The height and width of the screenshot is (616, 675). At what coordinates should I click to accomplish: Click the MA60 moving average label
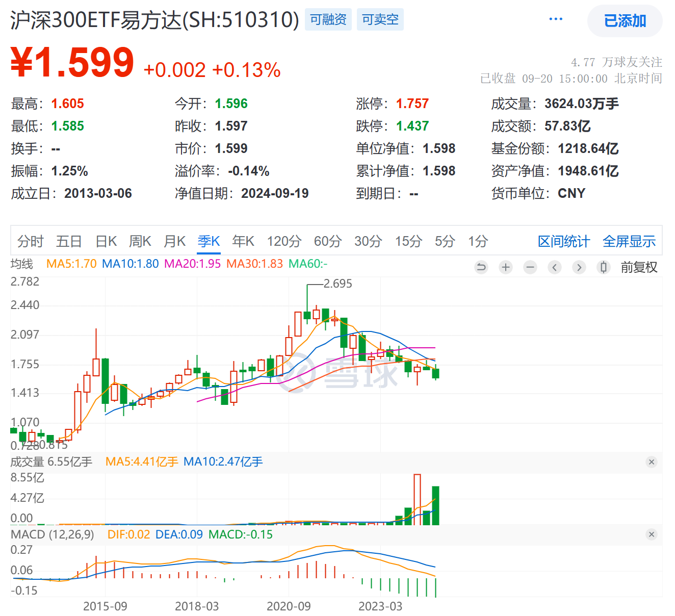tap(308, 264)
